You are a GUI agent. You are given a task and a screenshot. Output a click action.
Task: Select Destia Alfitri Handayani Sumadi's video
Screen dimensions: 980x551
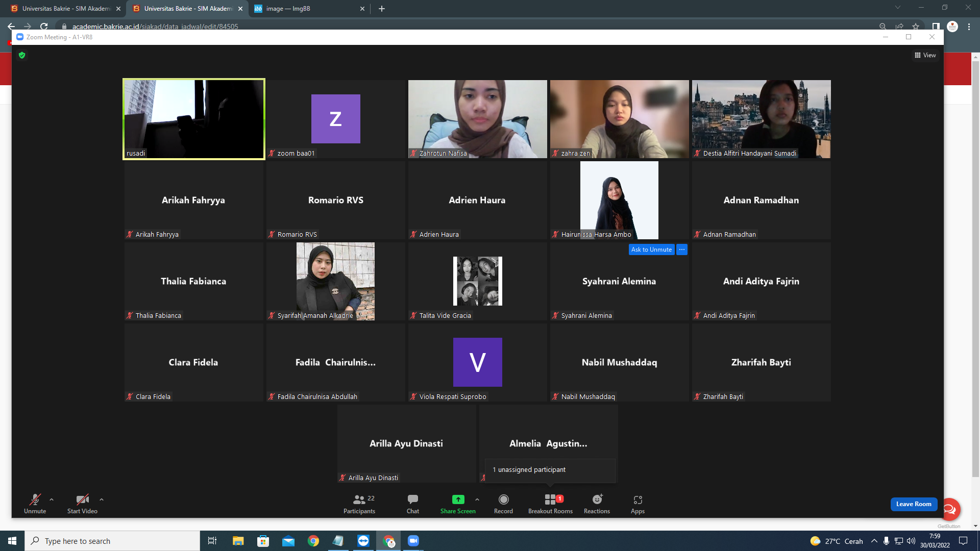pos(762,119)
